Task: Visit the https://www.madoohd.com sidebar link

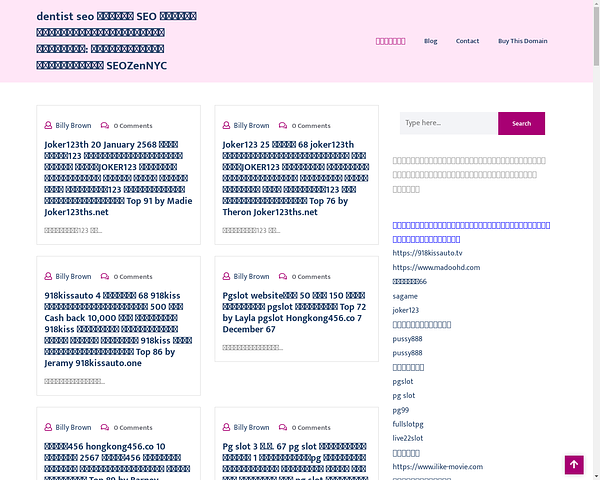Action: [x=436, y=268]
